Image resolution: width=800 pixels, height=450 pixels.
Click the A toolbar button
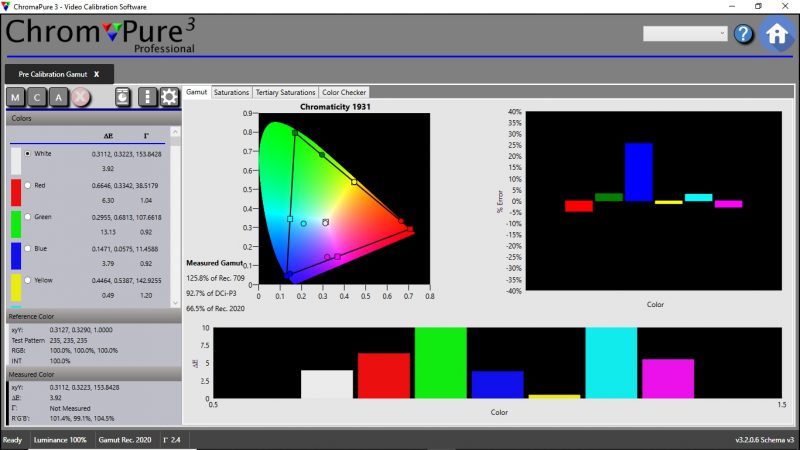click(59, 97)
